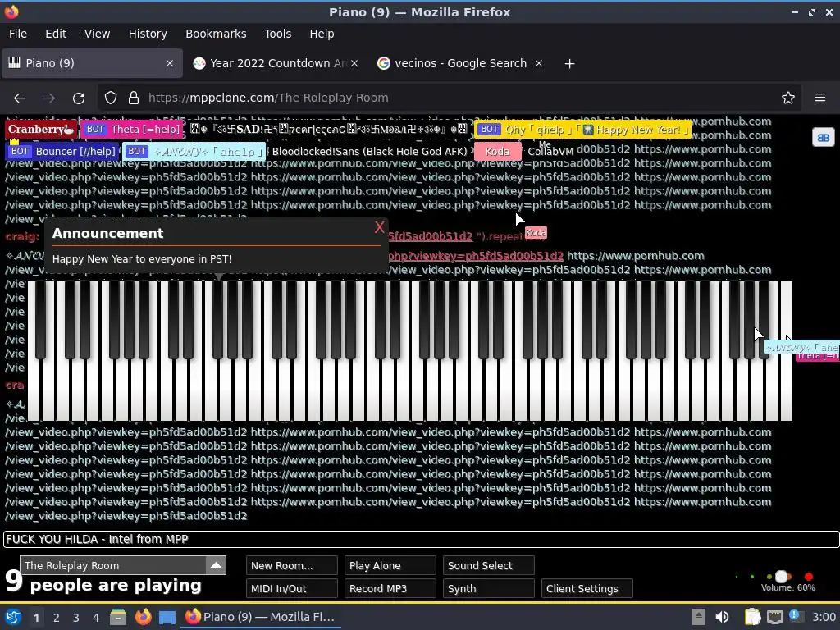Click the padlock site security icon

[134, 98]
